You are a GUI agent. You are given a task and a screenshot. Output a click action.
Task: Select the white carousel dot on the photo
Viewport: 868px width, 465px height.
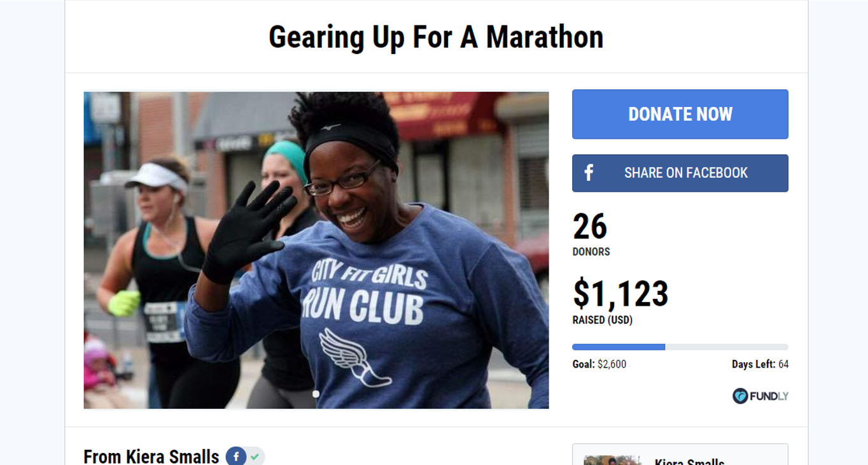pos(316,394)
